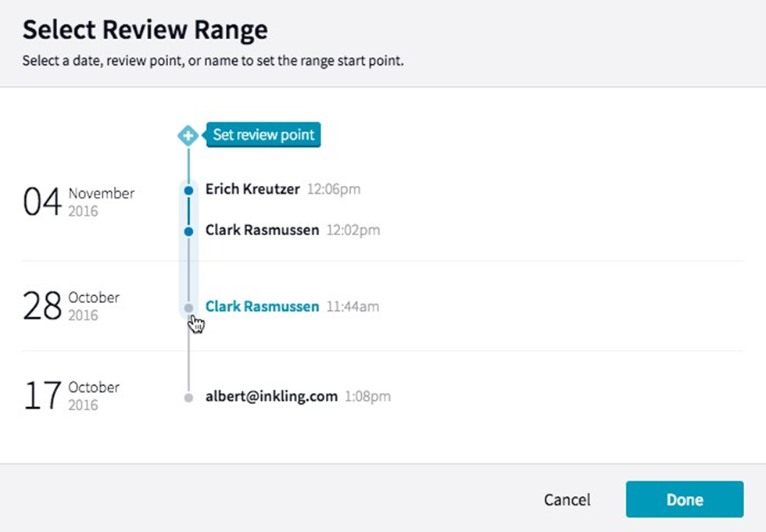
Task: Click the 11:44am timestamp
Action: coord(353,307)
